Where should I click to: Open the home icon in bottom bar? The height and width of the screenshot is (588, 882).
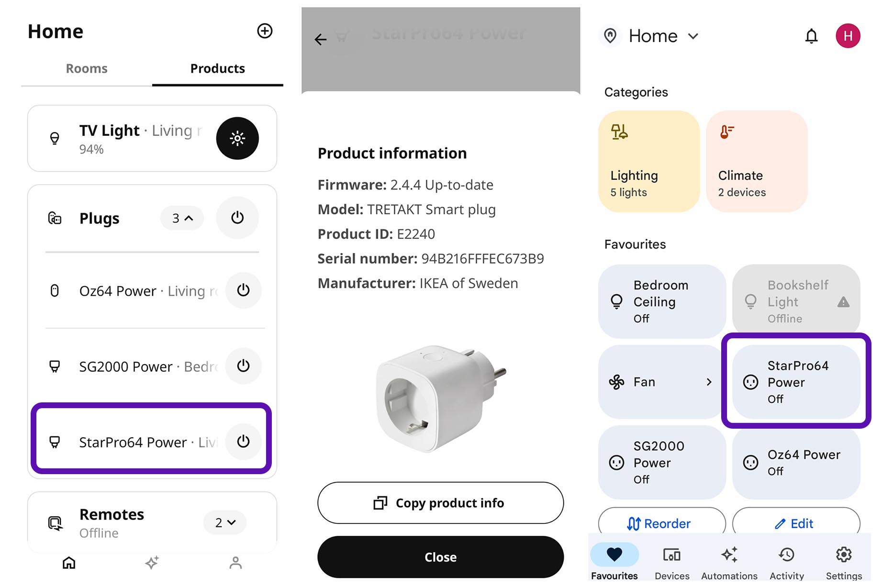[x=69, y=563]
